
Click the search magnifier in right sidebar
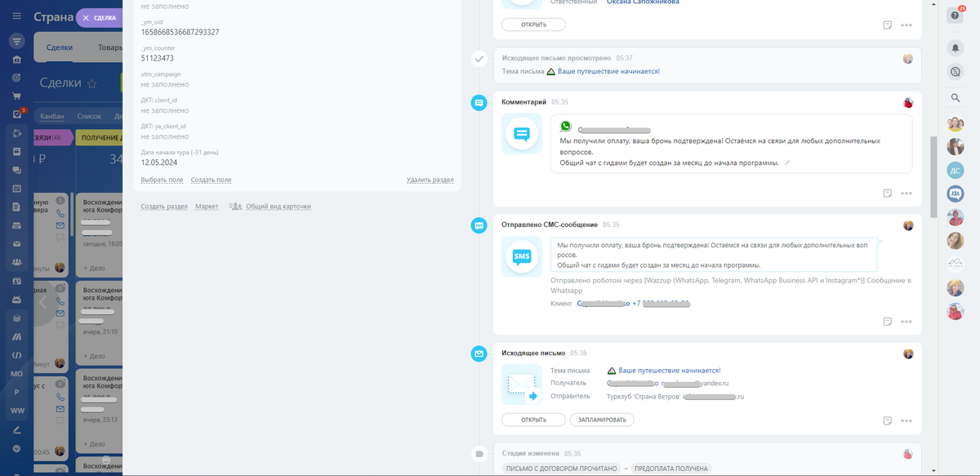point(955,98)
